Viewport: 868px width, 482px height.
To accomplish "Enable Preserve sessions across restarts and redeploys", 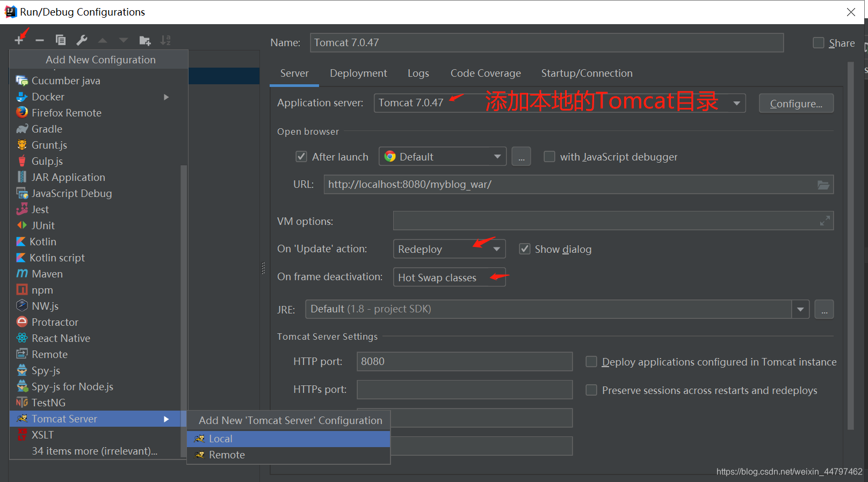I will tap(591, 390).
